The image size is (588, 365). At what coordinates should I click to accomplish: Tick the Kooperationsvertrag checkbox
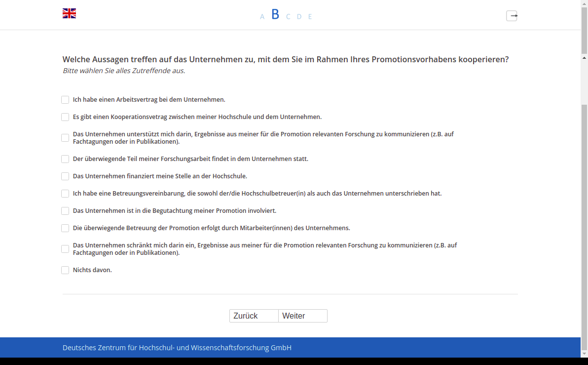[65, 117]
